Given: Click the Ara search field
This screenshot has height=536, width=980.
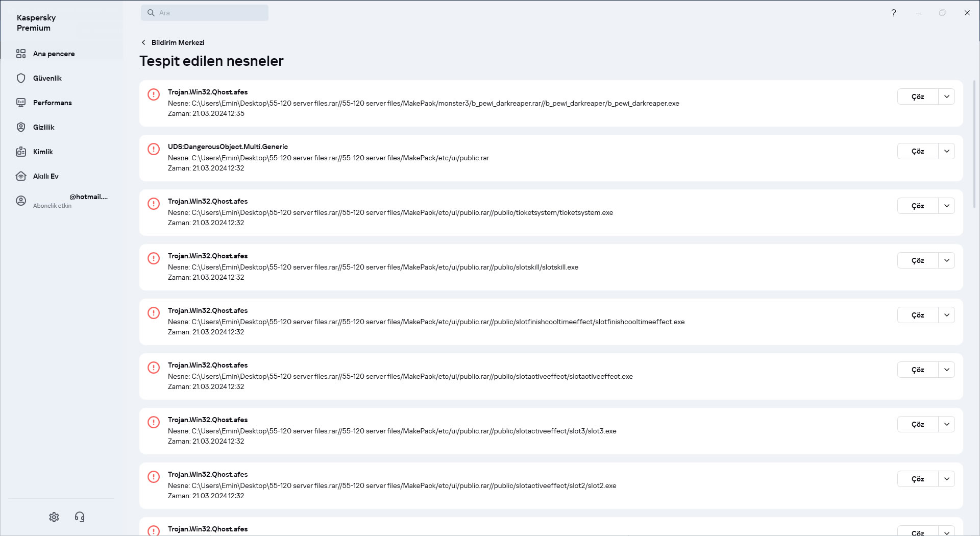Looking at the screenshot, I should 205,13.
